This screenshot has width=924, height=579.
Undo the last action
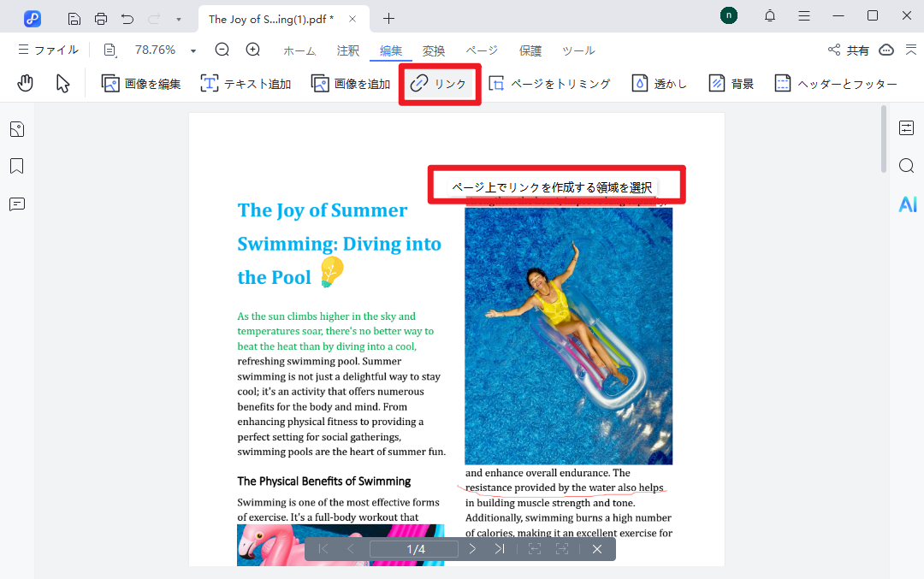tap(127, 19)
